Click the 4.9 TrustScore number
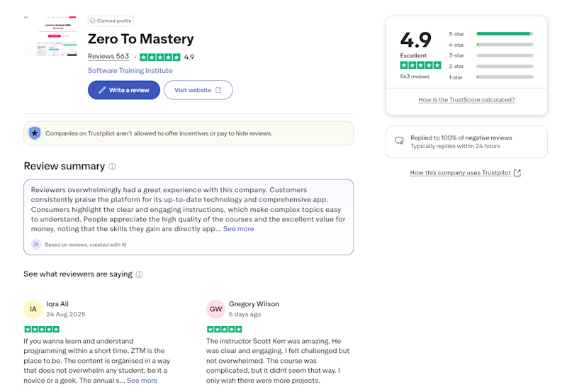 tap(416, 40)
